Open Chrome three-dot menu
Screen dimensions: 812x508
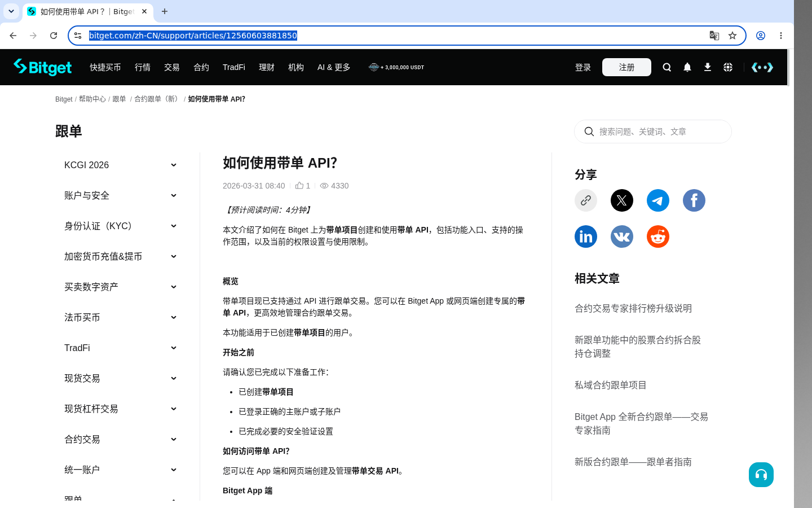click(x=781, y=36)
